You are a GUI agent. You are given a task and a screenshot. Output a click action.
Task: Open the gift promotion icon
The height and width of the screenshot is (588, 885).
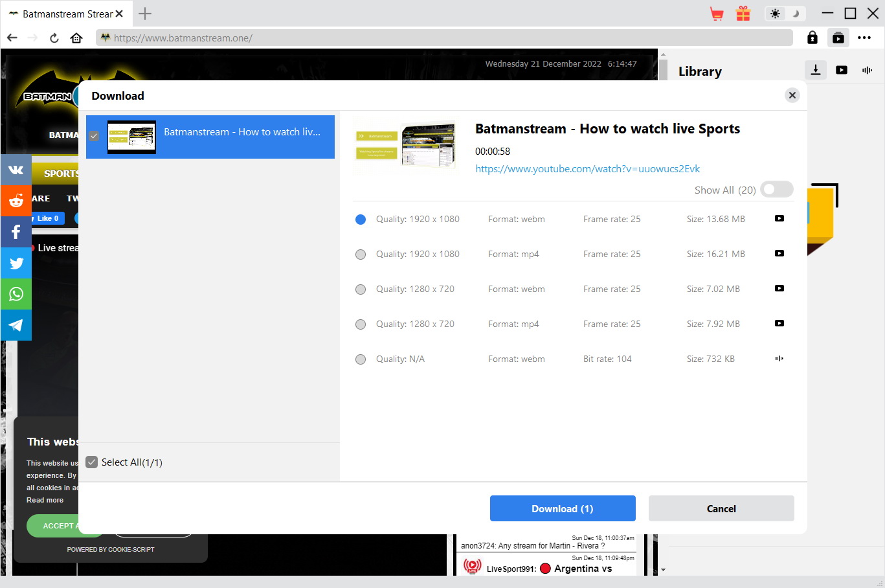743,13
